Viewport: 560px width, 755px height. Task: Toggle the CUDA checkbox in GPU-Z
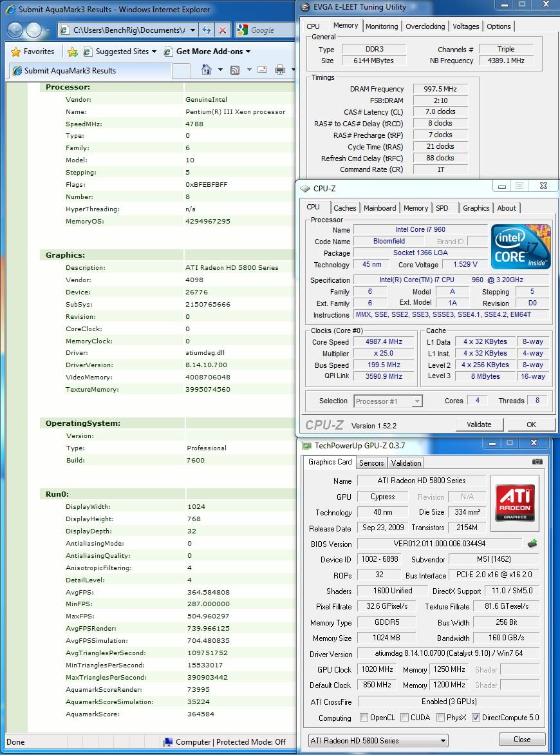(405, 718)
